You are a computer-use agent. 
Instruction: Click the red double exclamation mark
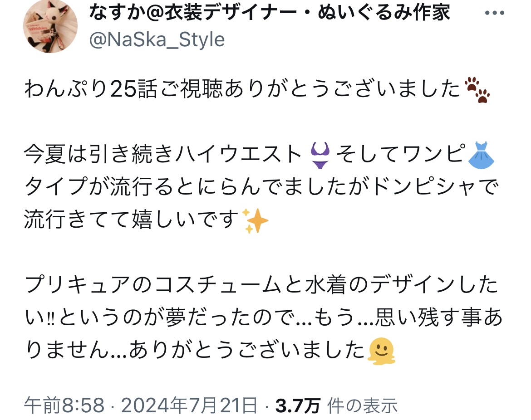(x=50, y=319)
